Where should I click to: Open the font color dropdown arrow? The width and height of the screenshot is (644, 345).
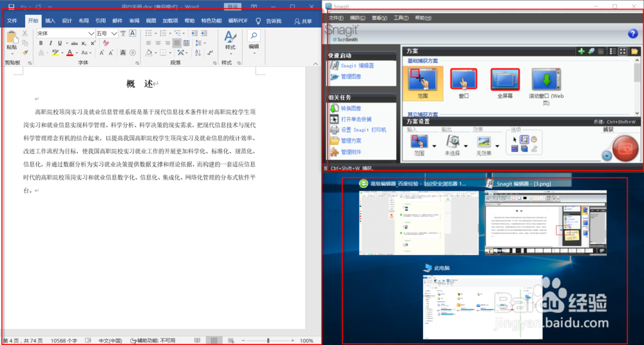click(77, 53)
